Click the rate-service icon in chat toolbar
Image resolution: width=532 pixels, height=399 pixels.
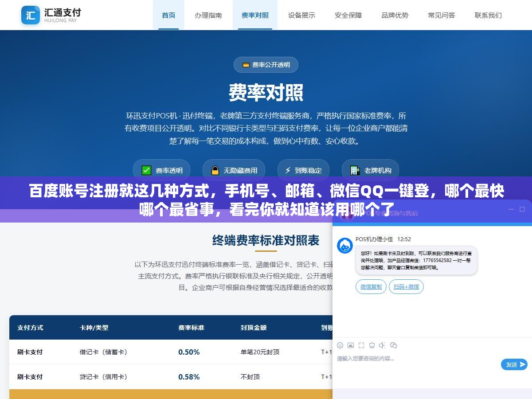point(372,345)
